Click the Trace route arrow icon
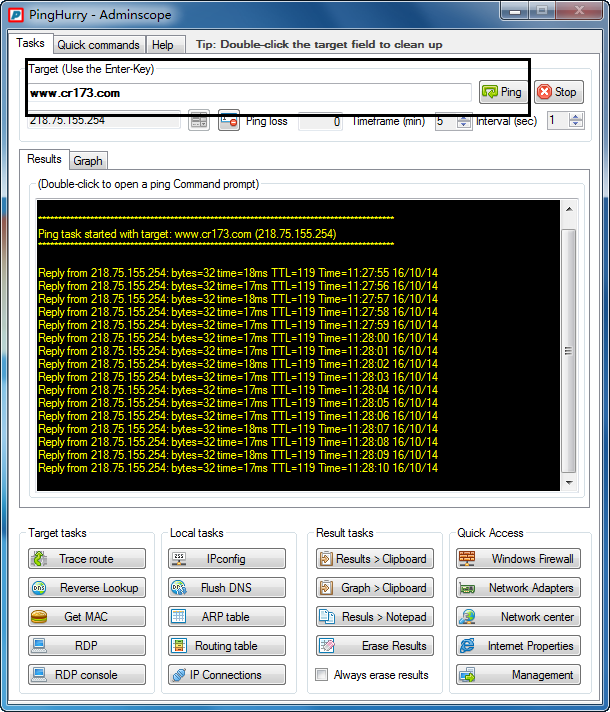Viewport: 610px width, 712px height. (x=39, y=559)
